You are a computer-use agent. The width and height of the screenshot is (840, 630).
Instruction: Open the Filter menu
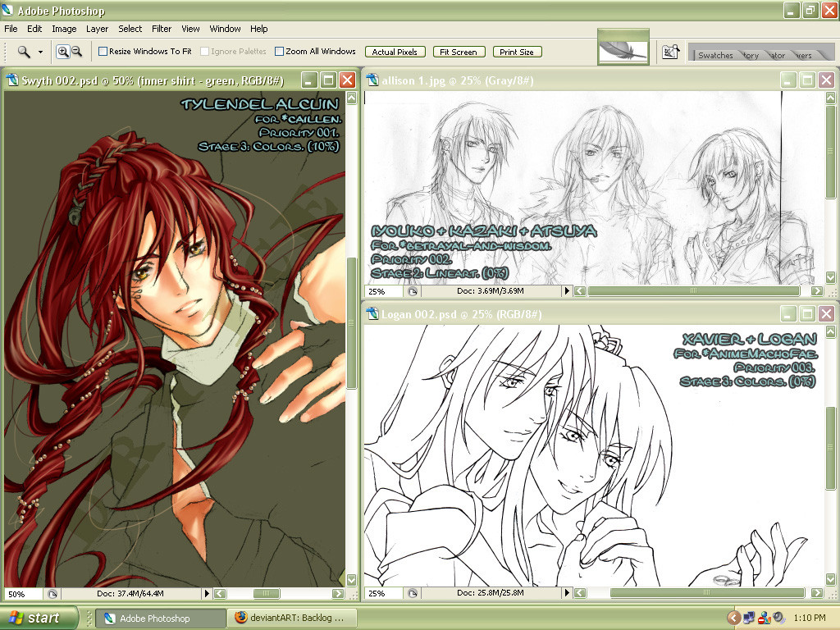[x=162, y=29]
